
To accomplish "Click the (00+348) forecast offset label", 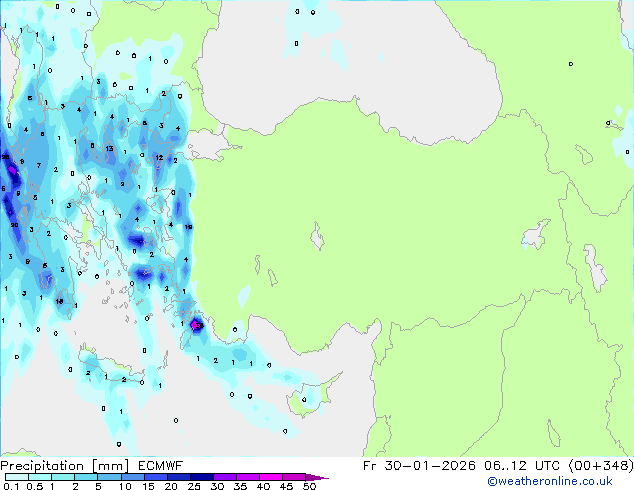I will 601,466.
